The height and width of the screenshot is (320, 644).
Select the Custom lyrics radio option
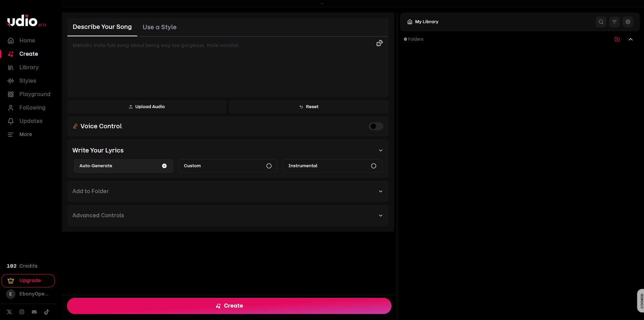[228, 166]
